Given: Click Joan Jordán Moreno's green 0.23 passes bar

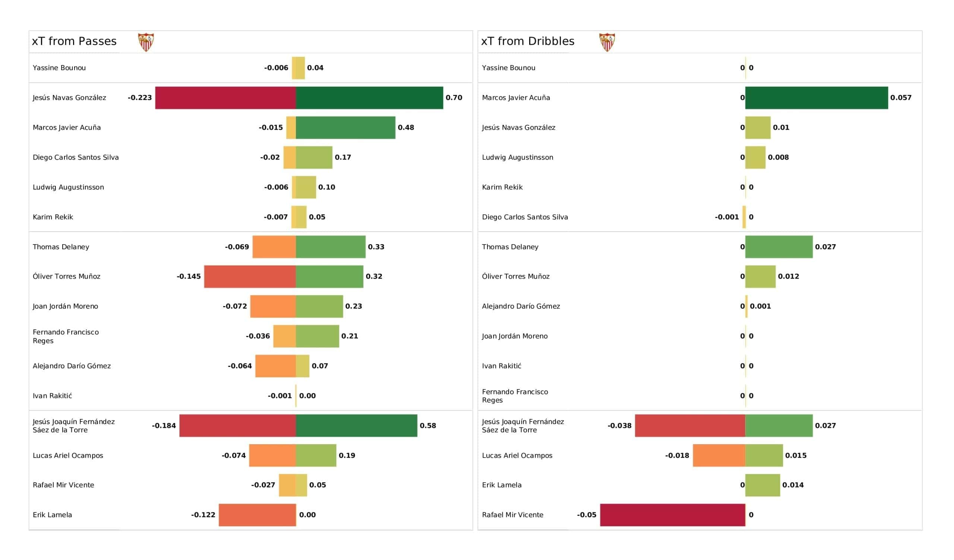Looking at the screenshot, I should (x=319, y=306).
